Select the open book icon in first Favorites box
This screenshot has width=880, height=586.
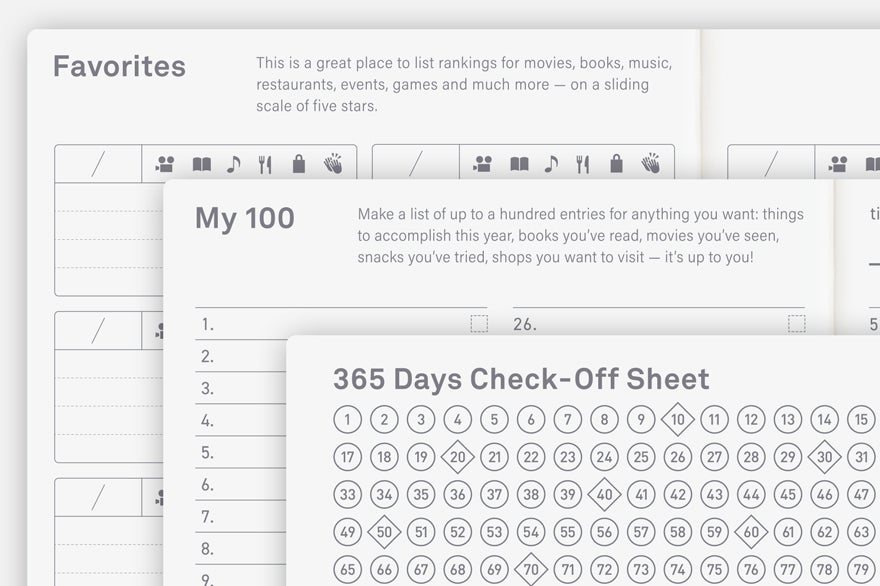201,164
